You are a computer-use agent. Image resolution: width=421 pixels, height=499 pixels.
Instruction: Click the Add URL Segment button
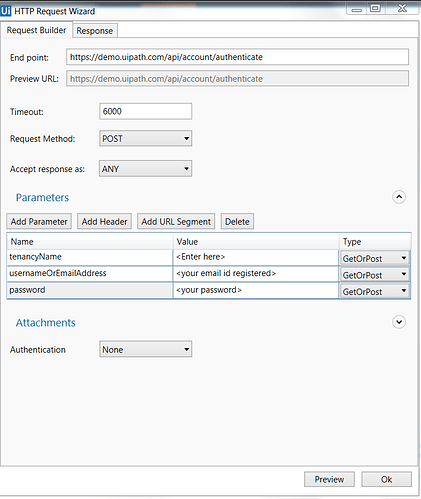(176, 221)
